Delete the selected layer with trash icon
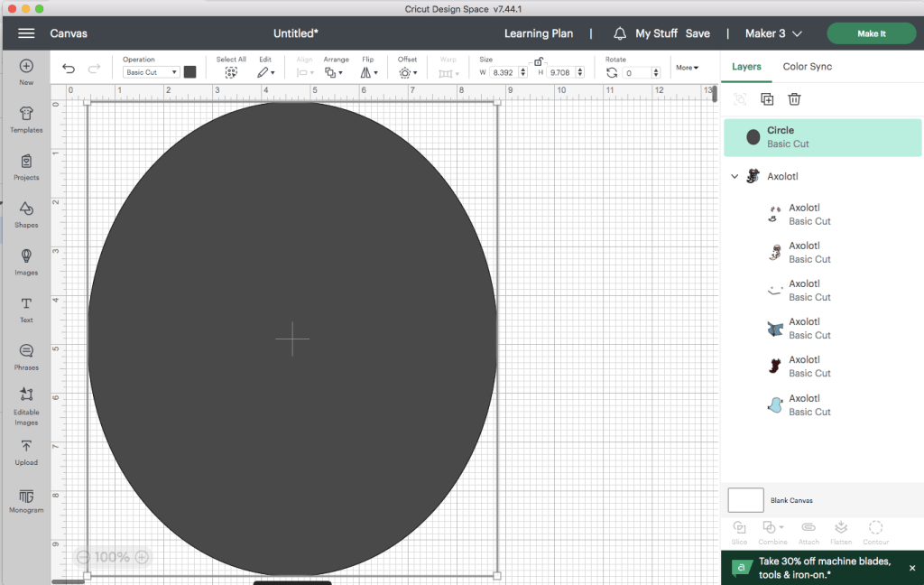This screenshot has width=924, height=585. [794, 99]
